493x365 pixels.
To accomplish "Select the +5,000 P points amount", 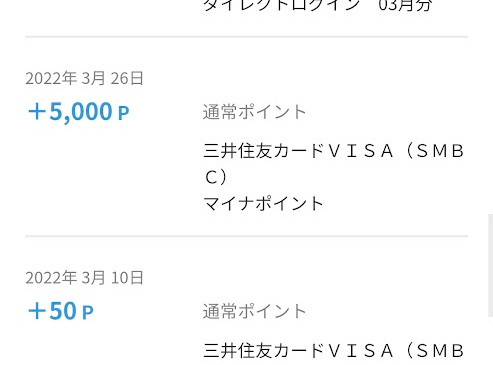I will pyautogui.click(x=79, y=111).
